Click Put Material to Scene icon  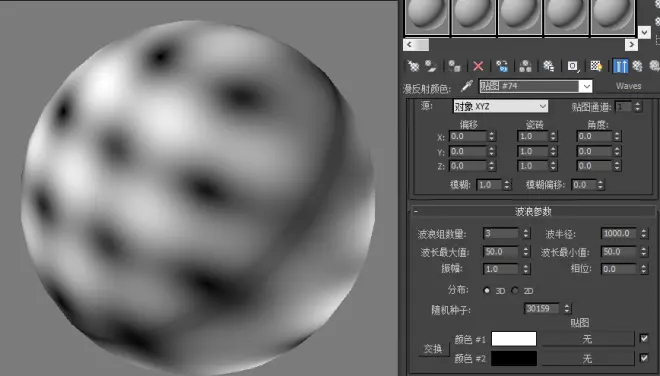431,66
